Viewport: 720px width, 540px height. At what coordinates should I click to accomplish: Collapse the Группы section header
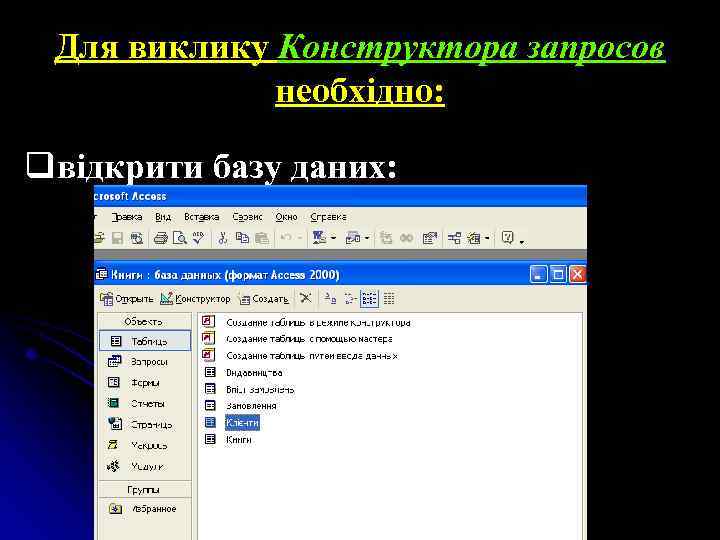pyautogui.click(x=145, y=489)
